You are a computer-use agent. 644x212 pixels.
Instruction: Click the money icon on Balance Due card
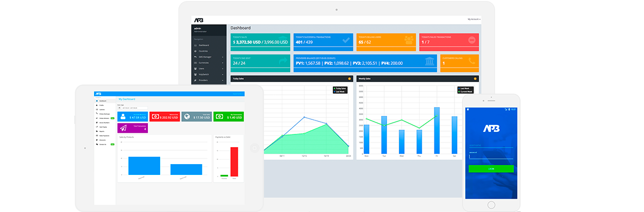pyautogui.click(x=156, y=116)
